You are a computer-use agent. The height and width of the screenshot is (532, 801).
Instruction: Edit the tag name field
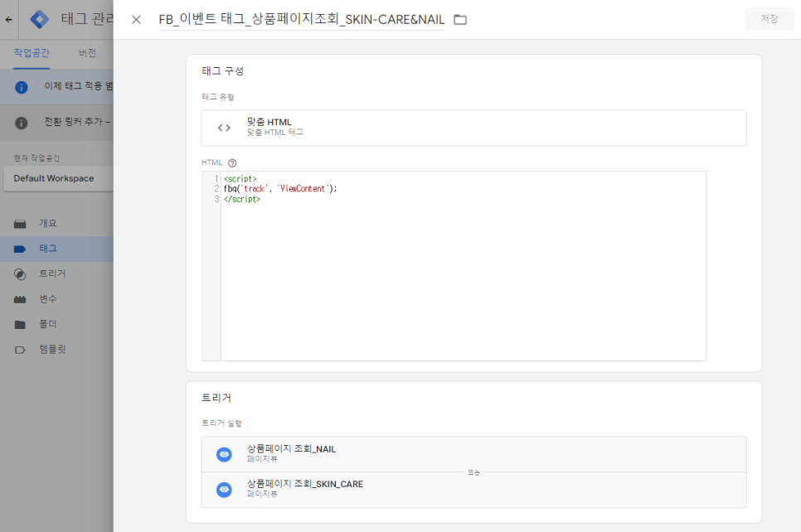(301, 19)
